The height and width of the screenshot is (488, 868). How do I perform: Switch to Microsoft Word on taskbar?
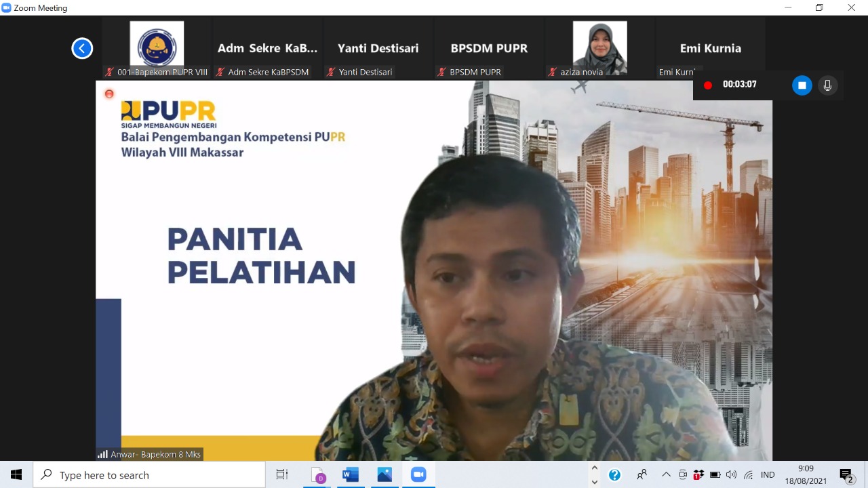pos(351,475)
